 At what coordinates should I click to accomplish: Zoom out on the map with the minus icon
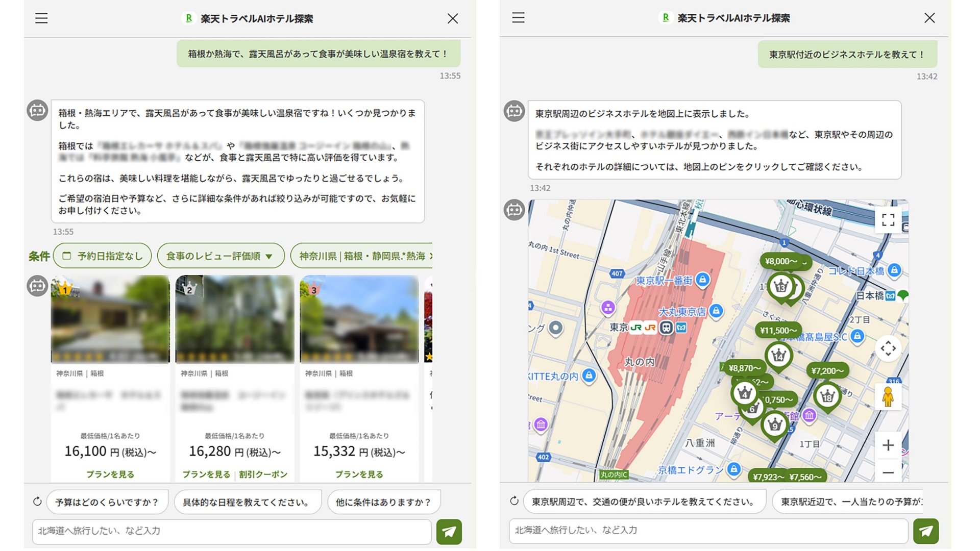[888, 473]
